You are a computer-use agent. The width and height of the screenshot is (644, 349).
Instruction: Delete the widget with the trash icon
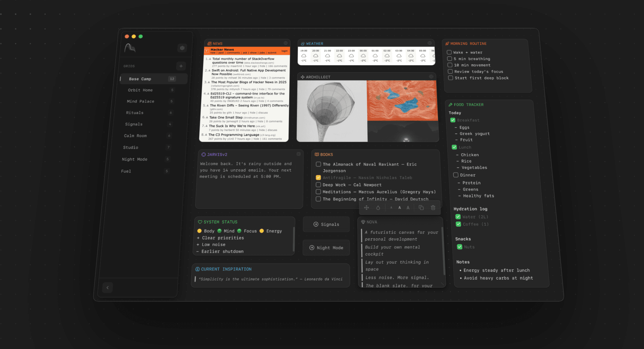[433, 208]
